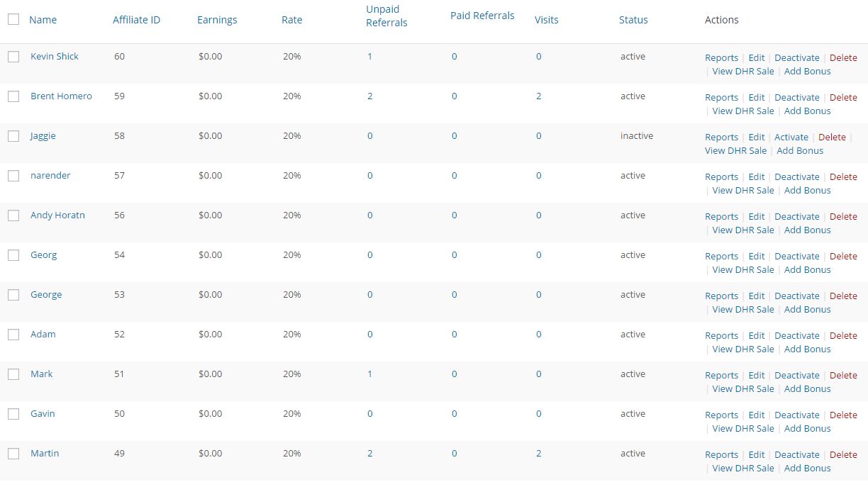
Task: Delete the Kevin Shick affiliate
Action: tap(843, 58)
